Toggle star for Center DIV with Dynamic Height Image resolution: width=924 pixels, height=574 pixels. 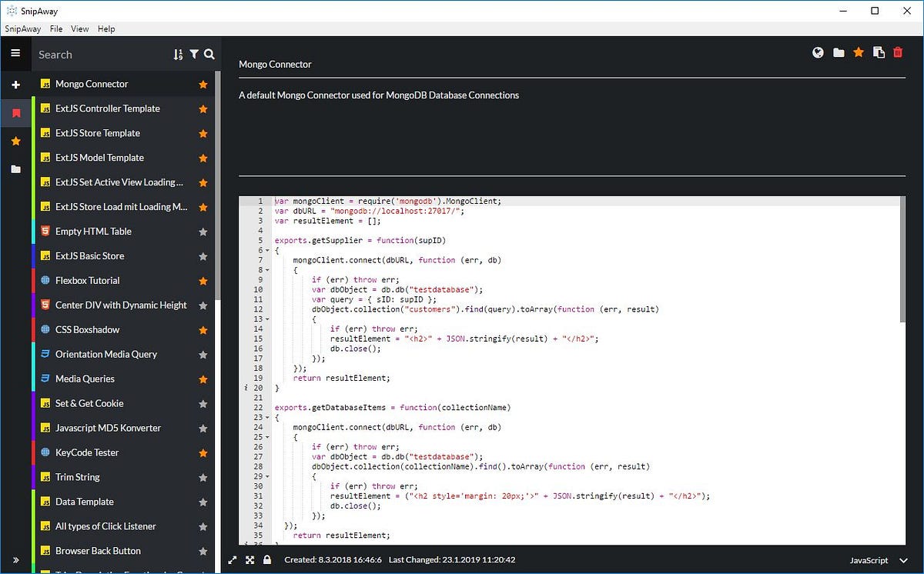pyautogui.click(x=203, y=305)
